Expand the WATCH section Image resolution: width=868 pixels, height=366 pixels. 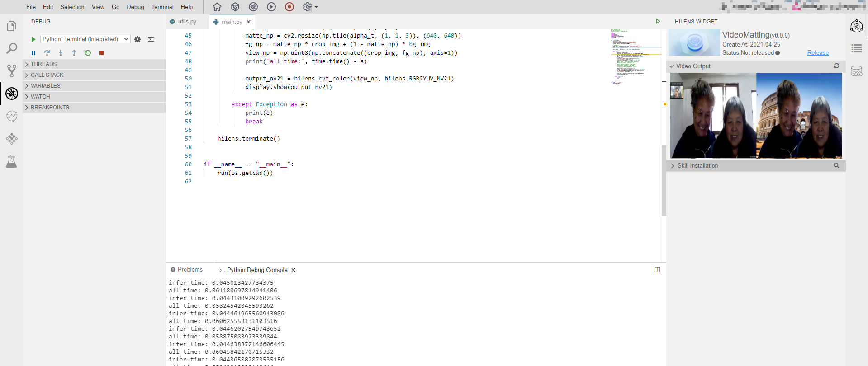95,97
